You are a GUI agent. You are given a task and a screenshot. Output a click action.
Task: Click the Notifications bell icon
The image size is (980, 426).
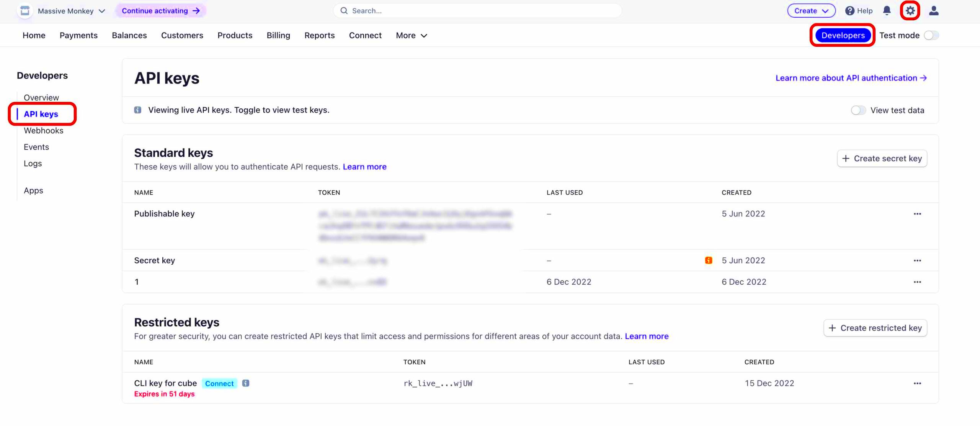click(x=888, y=11)
